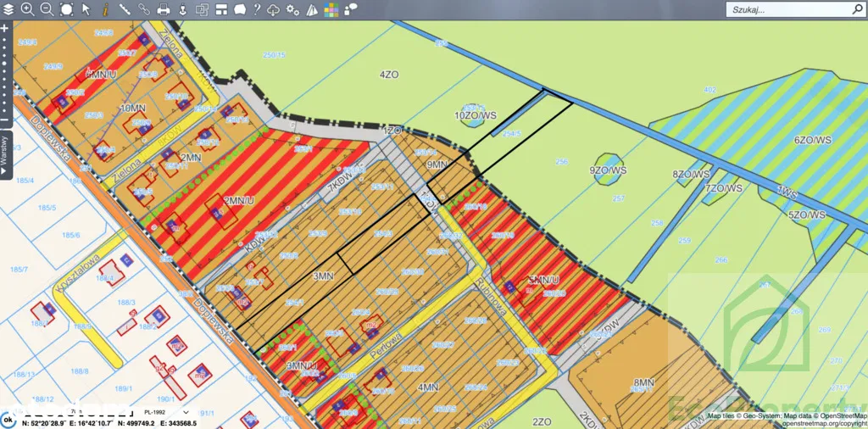Screen dimensions: 868x429
Task: Click the round ok status button
Action: click(x=8, y=419)
